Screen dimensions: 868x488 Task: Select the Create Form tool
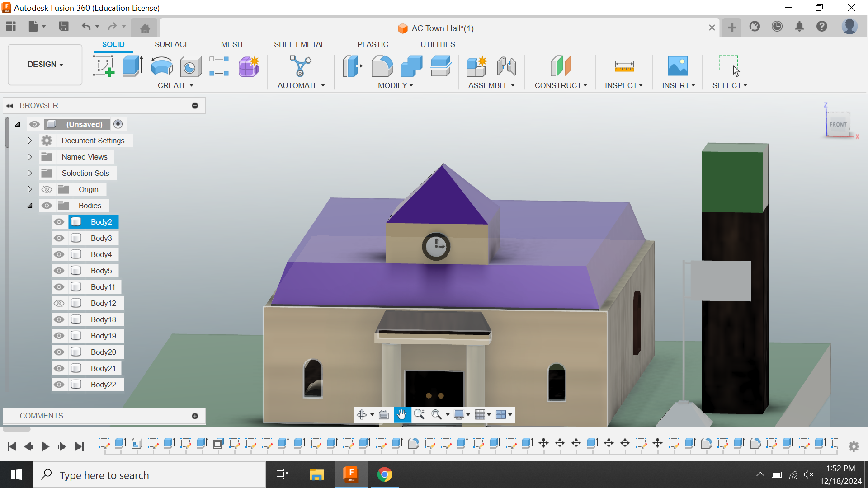(x=249, y=66)
